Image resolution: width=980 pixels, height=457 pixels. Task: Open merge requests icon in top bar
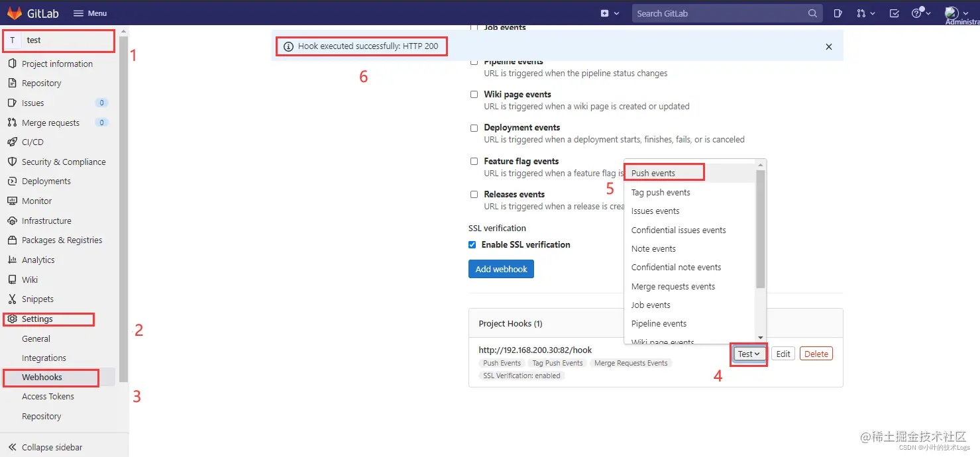(861, 13)
